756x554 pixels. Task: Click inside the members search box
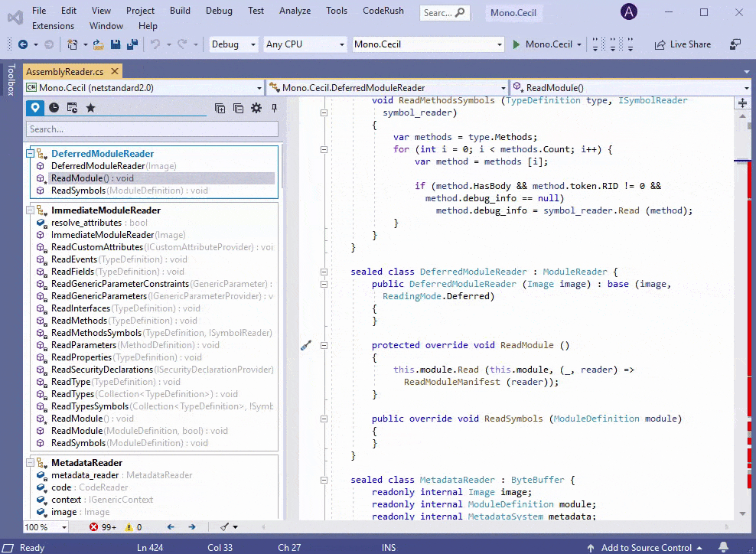click(152, 128)
